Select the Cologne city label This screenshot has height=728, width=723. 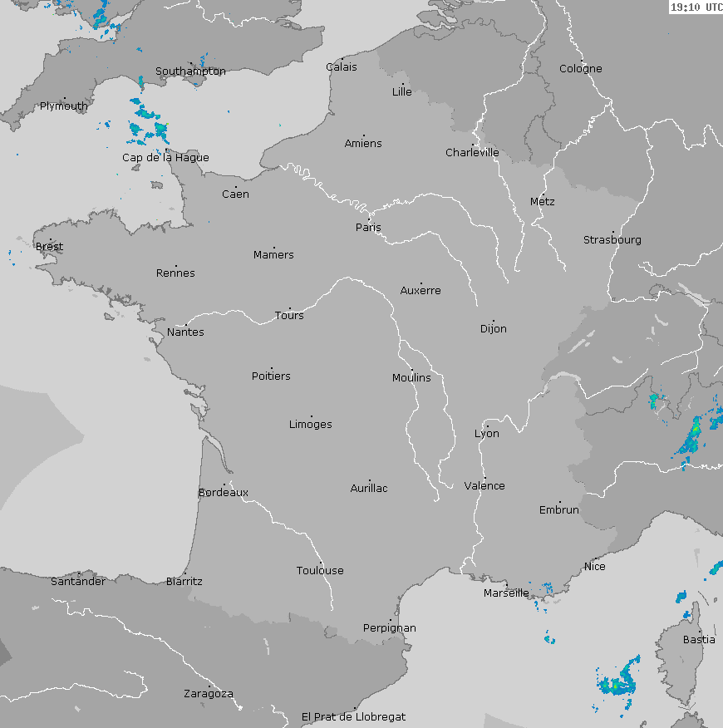pyautogui.click(x=580, y=69)
